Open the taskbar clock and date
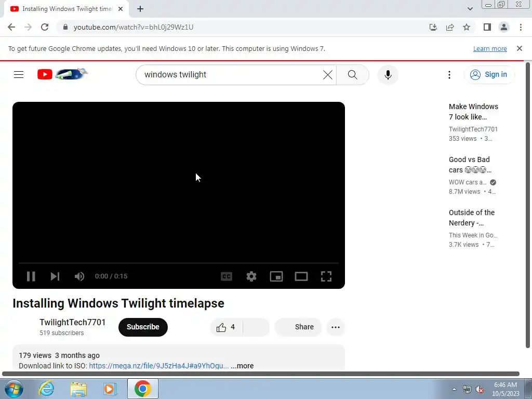The image size is (532, 399). pos(506,389)
